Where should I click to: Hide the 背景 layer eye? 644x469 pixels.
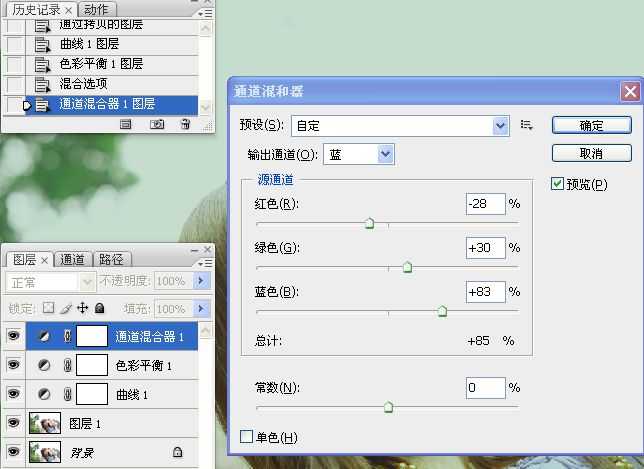click(14, 451)
